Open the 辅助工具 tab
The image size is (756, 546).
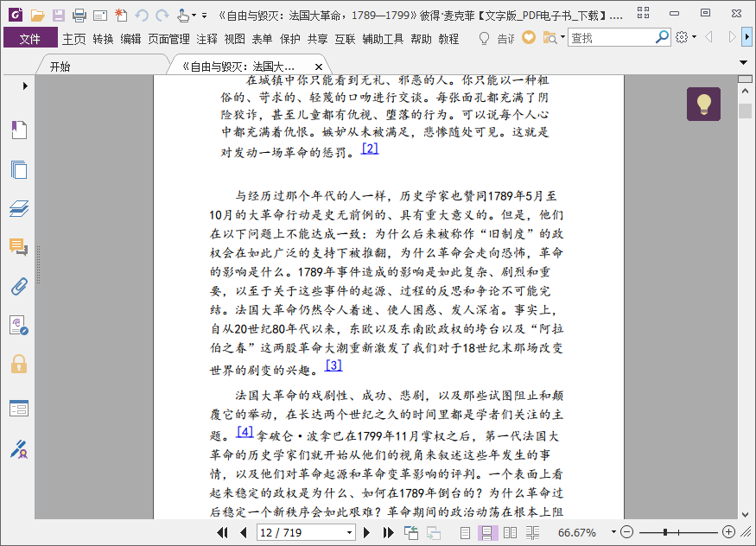point(383,39)
